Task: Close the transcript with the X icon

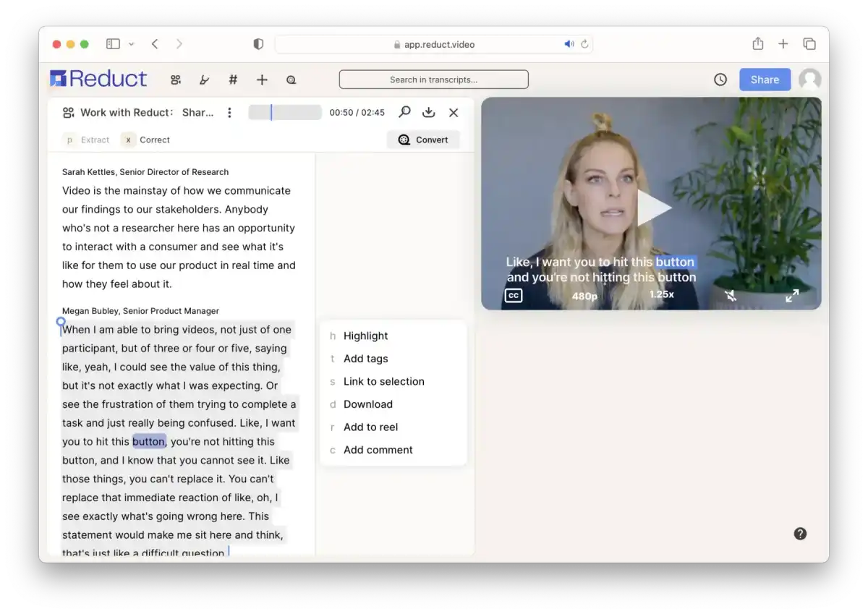Action: (x=454, y=112)
